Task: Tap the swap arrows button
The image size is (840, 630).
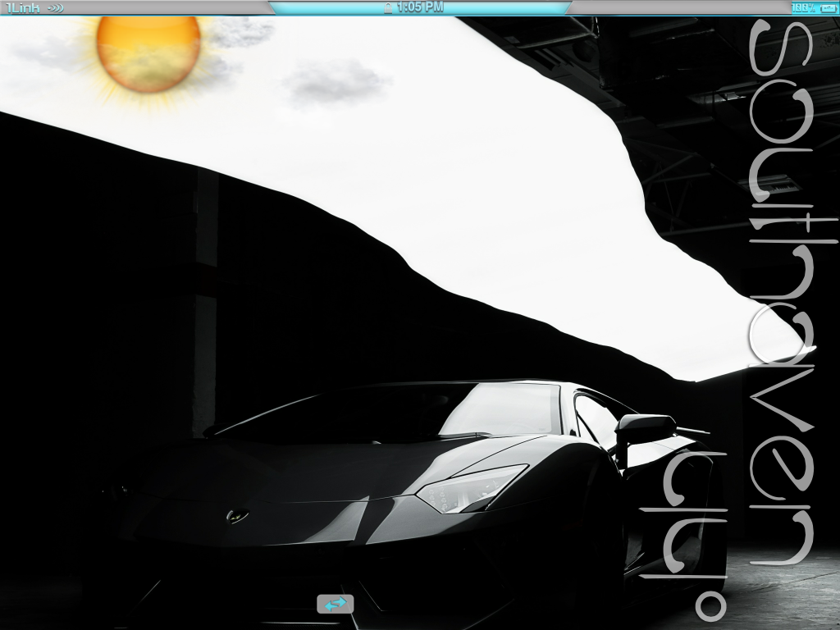Action: (335, 604)
